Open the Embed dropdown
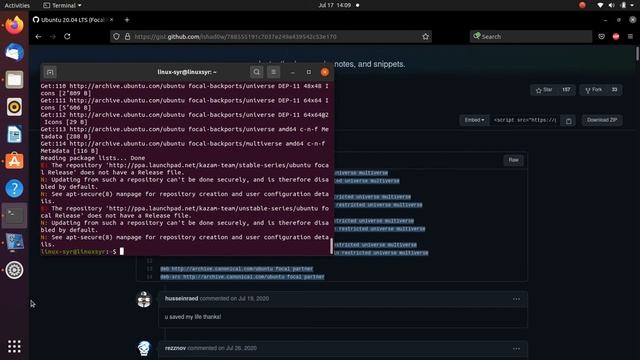640x360 pixels. [x=474, y=120]
